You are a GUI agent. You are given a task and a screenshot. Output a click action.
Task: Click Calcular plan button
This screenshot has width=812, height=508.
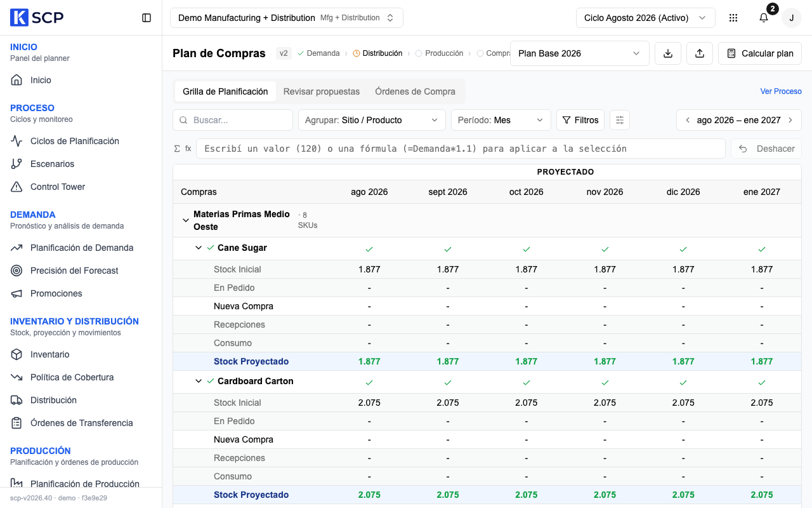760,53
